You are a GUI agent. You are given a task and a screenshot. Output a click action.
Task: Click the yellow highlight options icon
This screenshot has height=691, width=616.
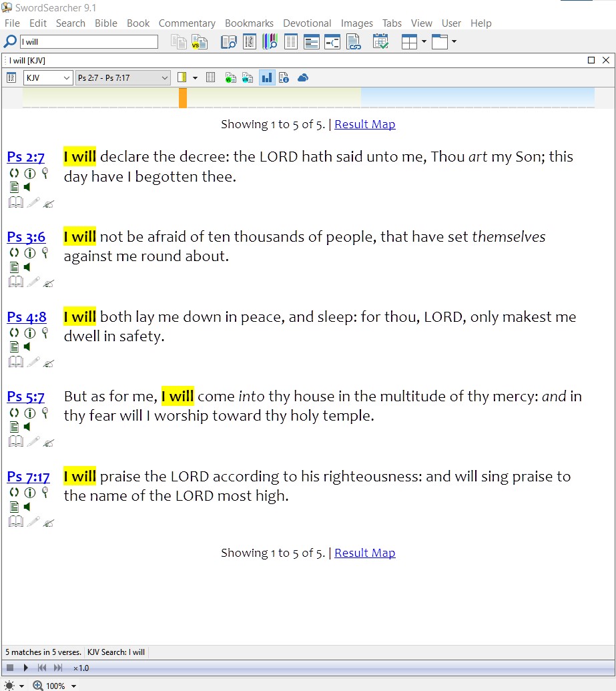click(182, 78)
